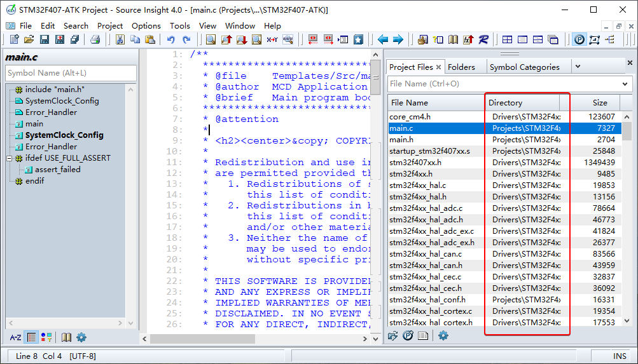Select the assert_failed symbol

click(x=53, y=170)
